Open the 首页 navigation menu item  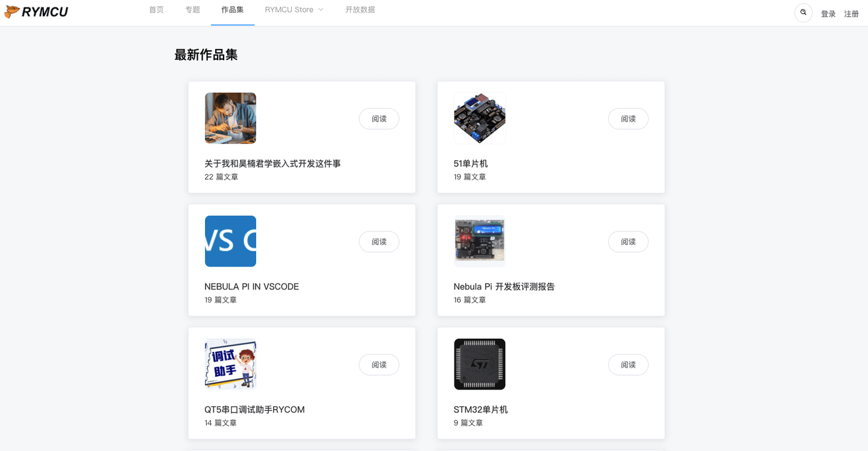pos(156,10)
